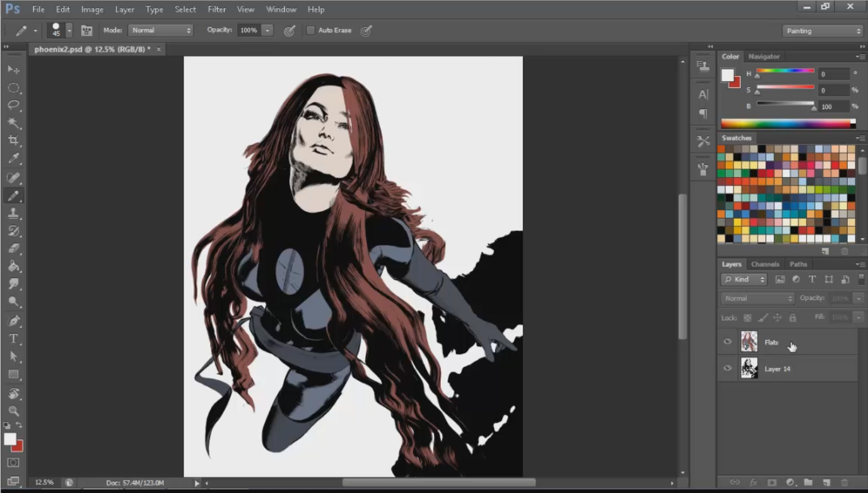Open the Painting workspace dropdown
The height and width of the screenshot is (493, 868).
(x=823, y=31)
